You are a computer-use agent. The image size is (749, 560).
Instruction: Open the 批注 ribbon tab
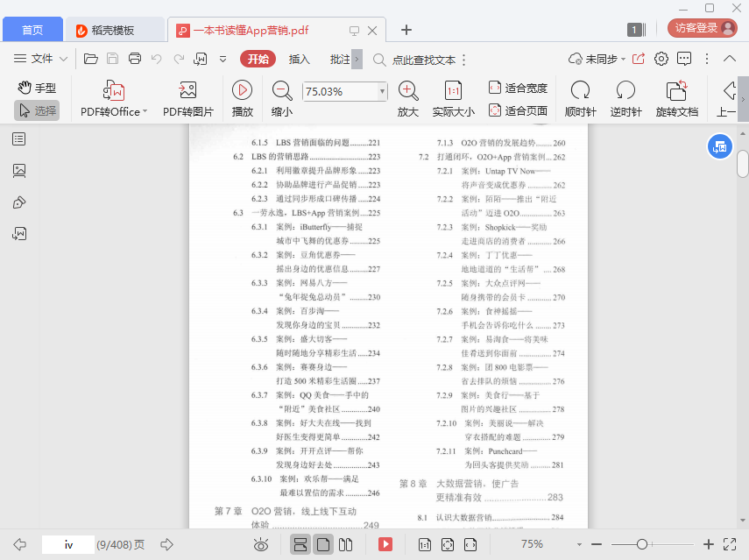[x=340, y=60]
